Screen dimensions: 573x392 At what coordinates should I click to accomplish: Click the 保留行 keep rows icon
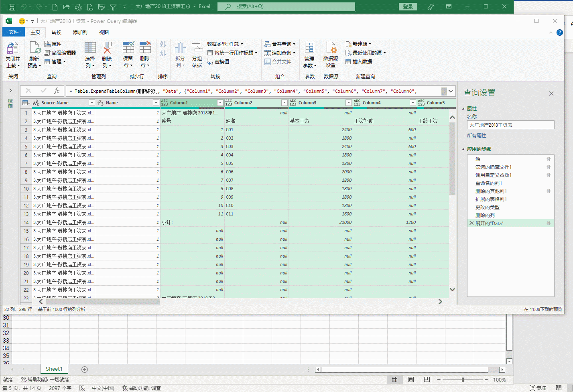click(128, 47)
